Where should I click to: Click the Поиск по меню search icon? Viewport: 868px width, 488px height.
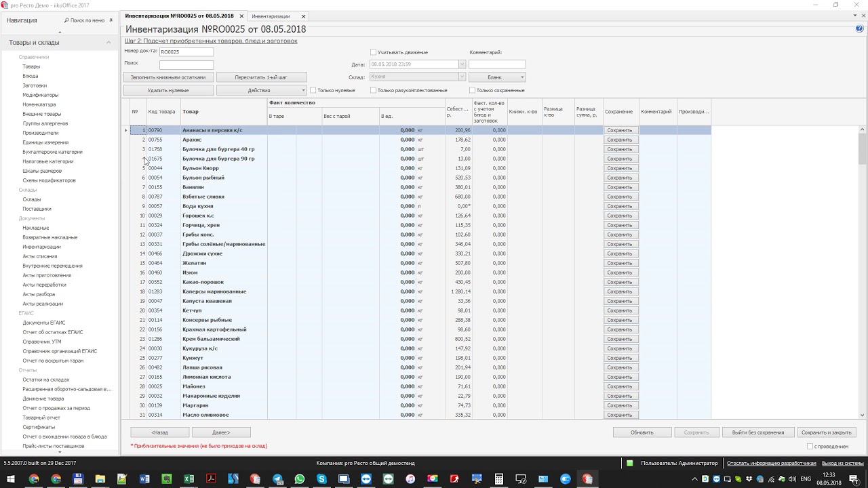pyautogui.click(x=66, y=20)
